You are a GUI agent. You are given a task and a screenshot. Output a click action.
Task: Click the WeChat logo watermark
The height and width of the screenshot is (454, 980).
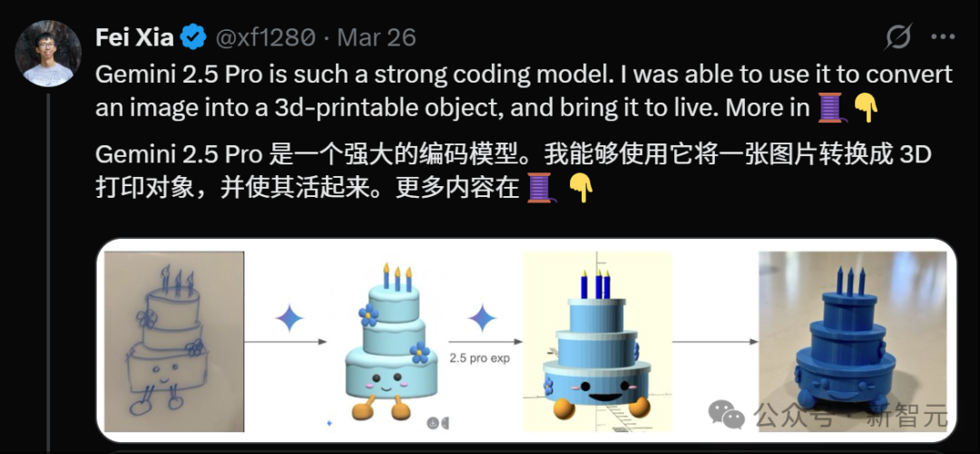click(x=725, y=414)
